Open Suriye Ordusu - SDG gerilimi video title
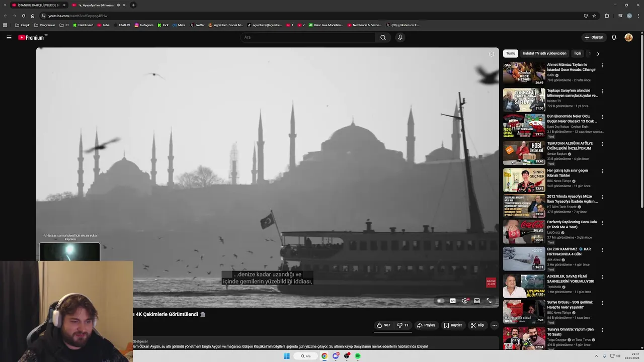Viewport: 644px width, 362px height. point(570,305)
